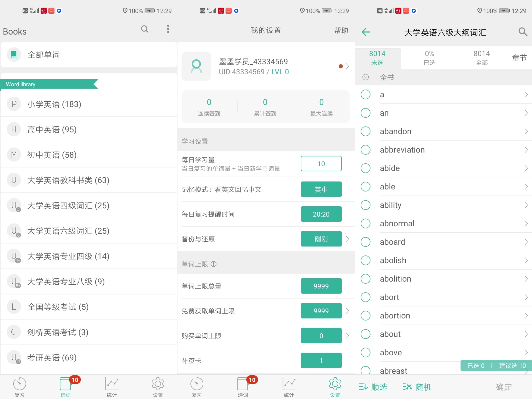Open the three-dot overflow menu in Books
Image resolution: width=532 pixels, height=399 pixels.
point(168,29)
